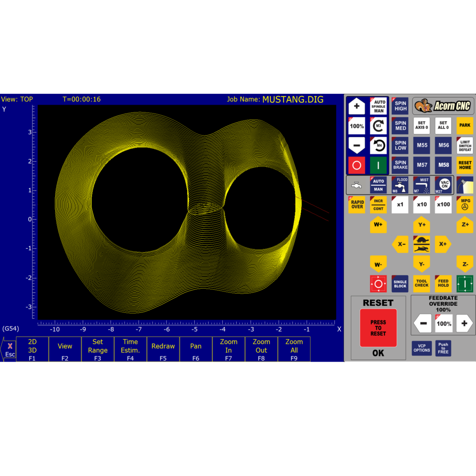This screenshot has width=476, height=476.
Task: Select the fast jog rabbit icon
Action: point(422,248)
